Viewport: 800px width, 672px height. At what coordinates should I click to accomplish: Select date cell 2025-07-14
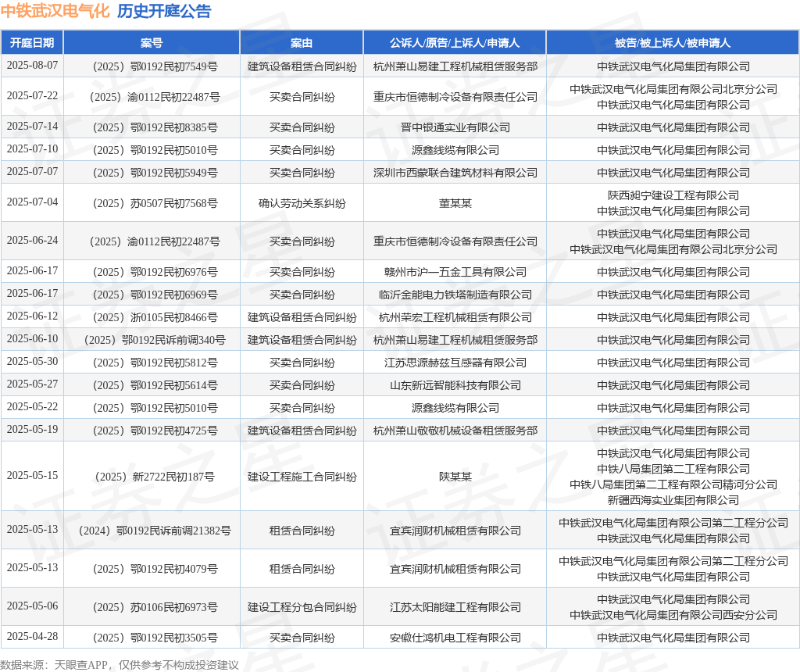(x=32, y=126)
